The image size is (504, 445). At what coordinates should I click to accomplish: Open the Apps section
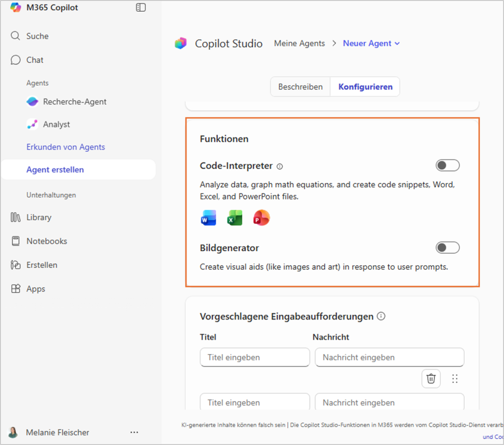coord(35,289)
